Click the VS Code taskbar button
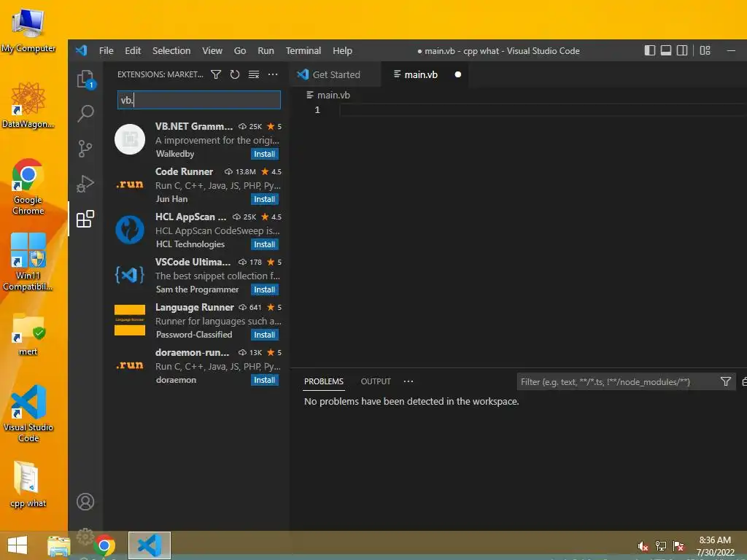747x560 pixels. point(150,545)
